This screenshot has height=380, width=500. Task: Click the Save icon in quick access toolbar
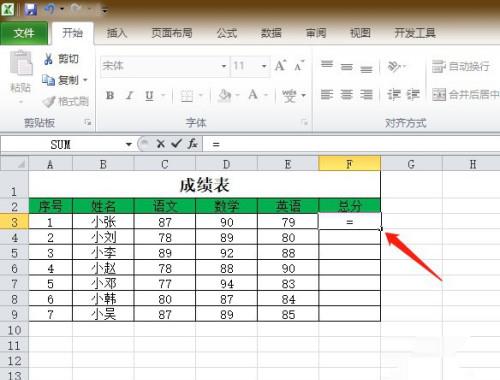click(31, 9)
